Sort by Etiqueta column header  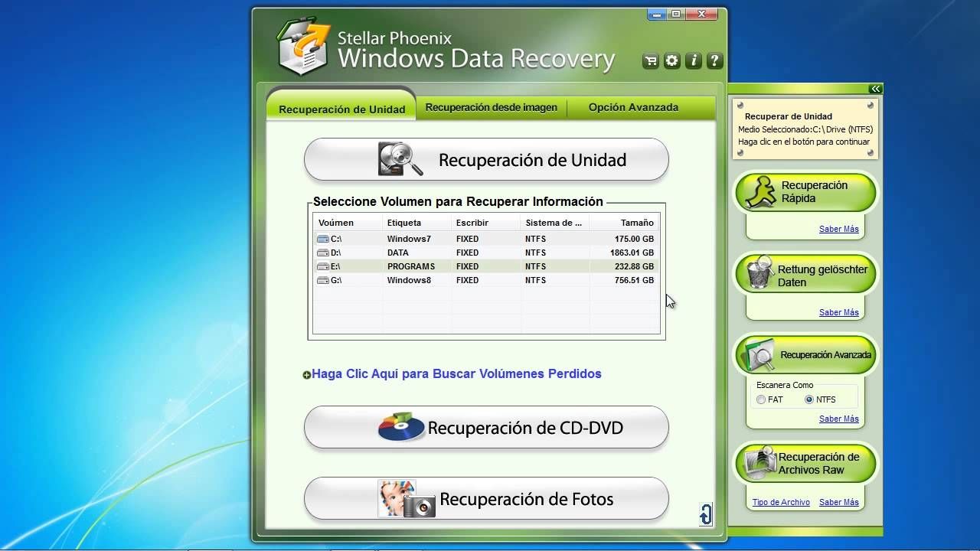416,223
